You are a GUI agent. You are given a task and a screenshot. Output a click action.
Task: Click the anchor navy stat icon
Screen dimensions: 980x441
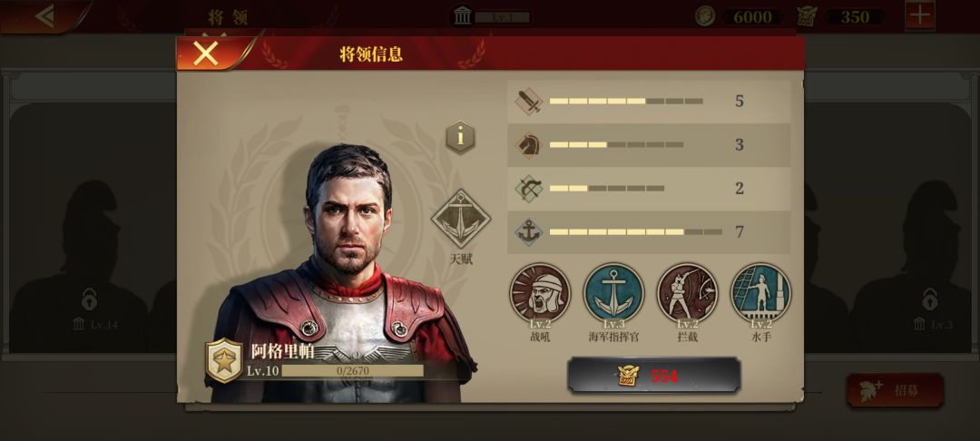[x=529, y=232]
